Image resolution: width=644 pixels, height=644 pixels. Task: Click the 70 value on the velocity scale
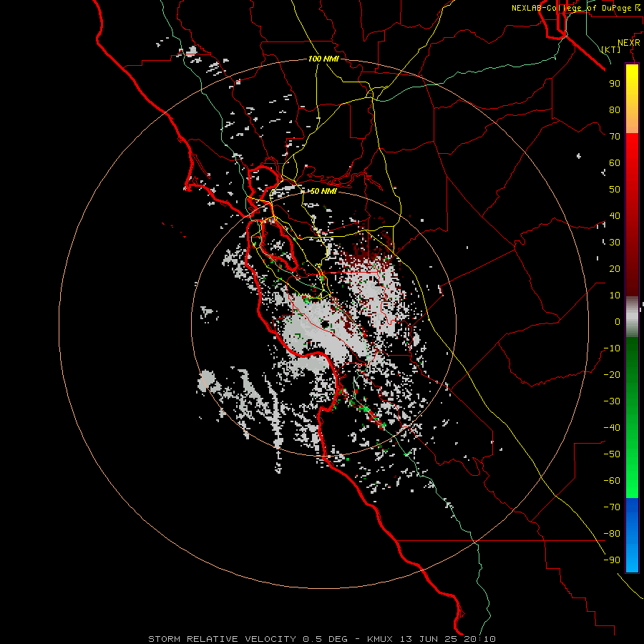[x=615, y=137]
